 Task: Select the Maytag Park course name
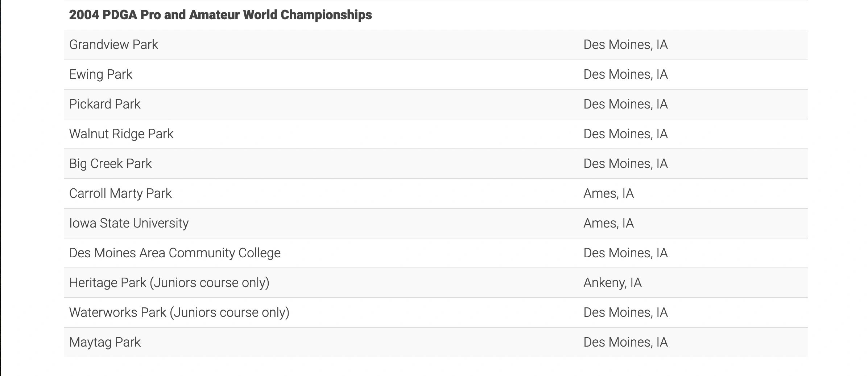tap(105, 342)
